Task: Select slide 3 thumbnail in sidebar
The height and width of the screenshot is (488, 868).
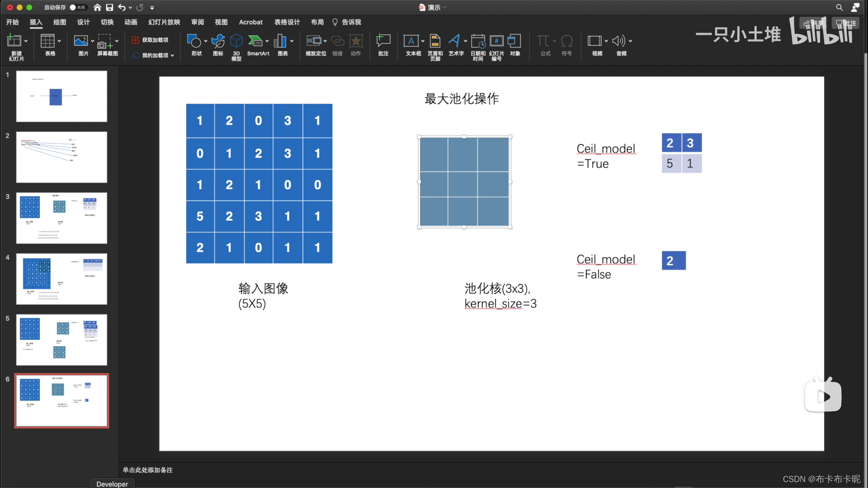Action: (61, 218)
